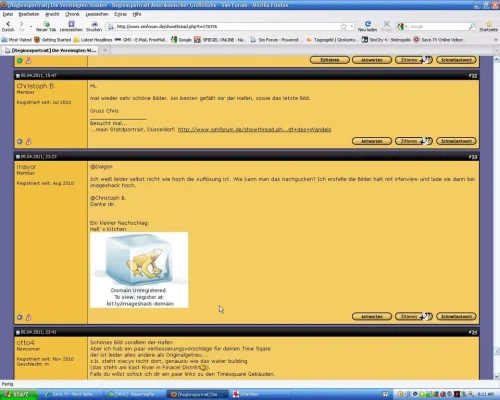Screen dimensions: 500x400
Task: Click the scrollbar up arrow
Action: click(x=496, y=59)
